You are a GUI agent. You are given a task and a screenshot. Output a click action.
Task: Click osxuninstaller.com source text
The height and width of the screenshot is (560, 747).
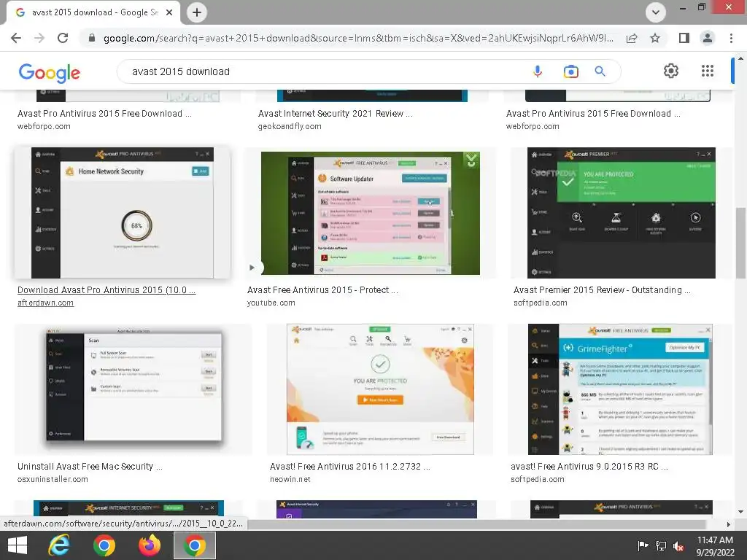(x=53, y=480)
